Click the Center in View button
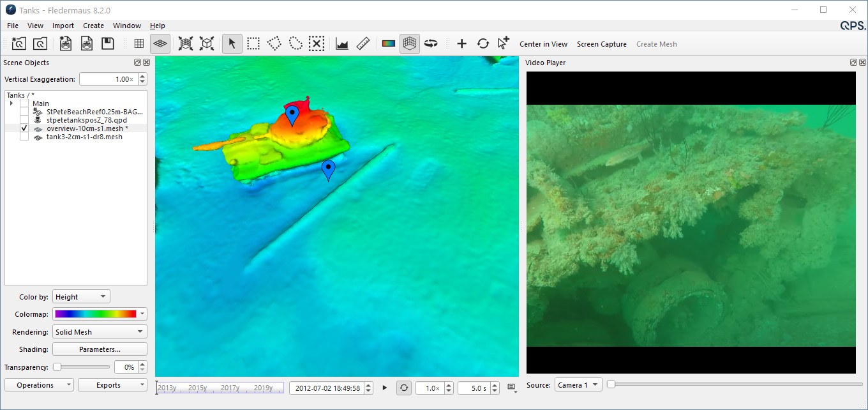This screenshot has height=410, width=868. tap(543, 44)
